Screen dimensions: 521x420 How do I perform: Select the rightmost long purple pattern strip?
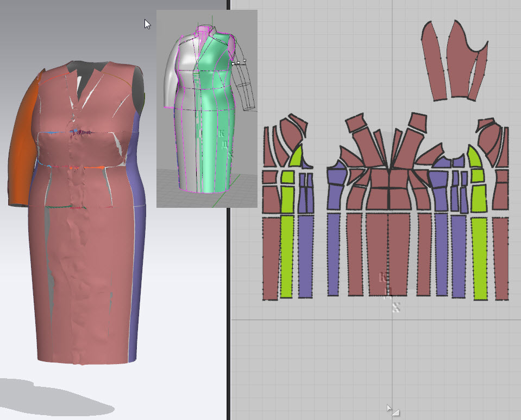tap(459, 255)
